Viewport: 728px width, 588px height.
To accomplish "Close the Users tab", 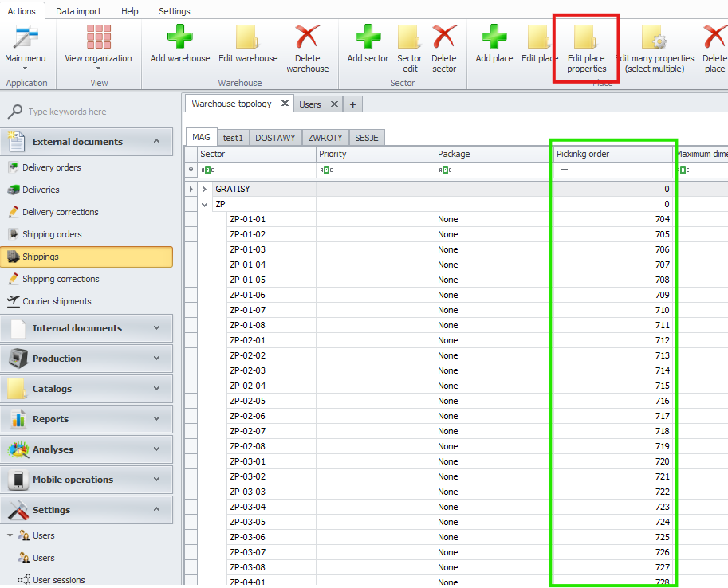I will tap(334, 104).
